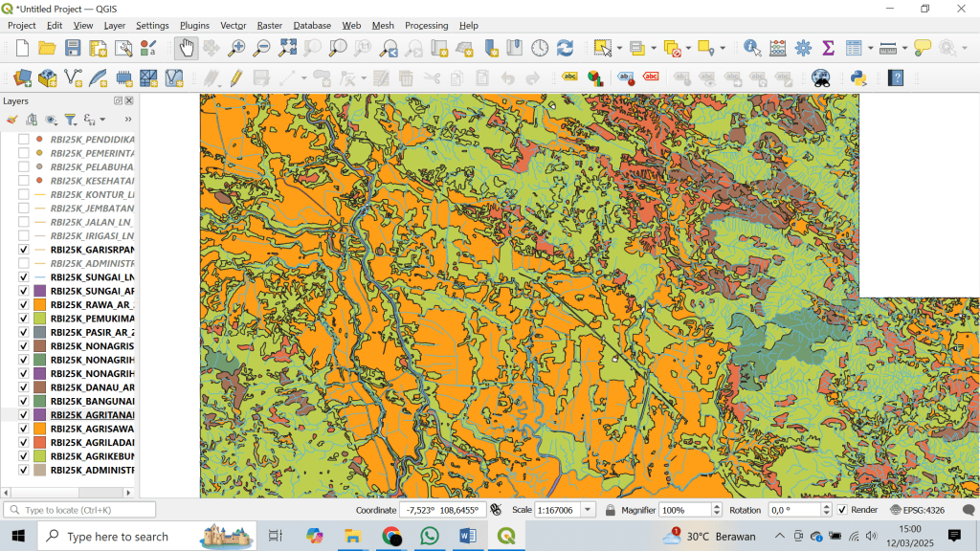The width and height of the screenshot is (980, 551).
Task: Open the select features tool dropdown arrow
Action: (619, 48)
